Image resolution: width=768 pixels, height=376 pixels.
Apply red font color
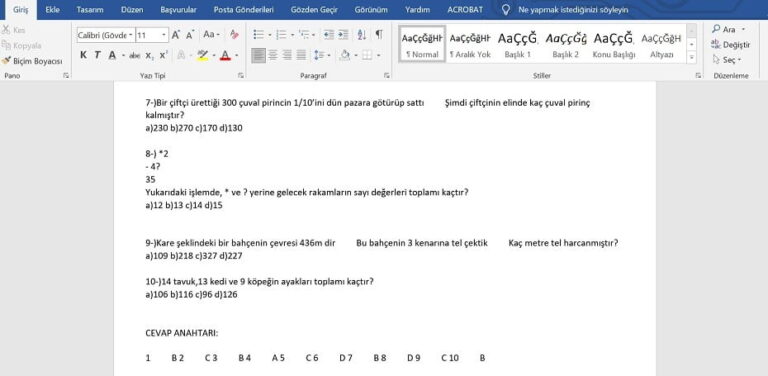click(225, 55)
